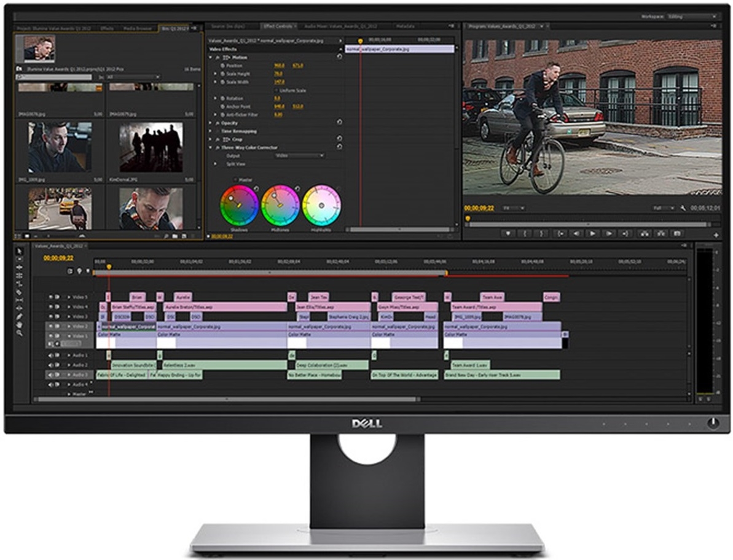Open the Fit zoom level dropdown
Image resolution: width=733 pixels, height=560 pixels.
coord(514,208)
